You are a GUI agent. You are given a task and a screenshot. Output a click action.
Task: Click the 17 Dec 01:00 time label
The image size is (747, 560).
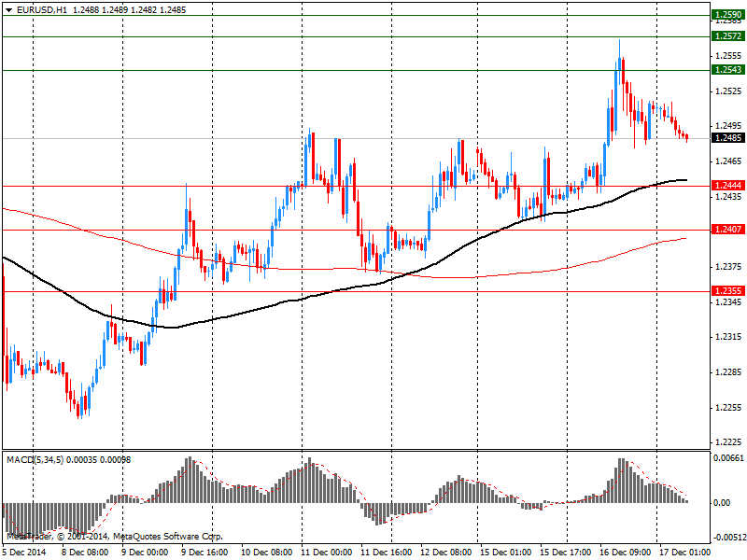coord(685,553)
